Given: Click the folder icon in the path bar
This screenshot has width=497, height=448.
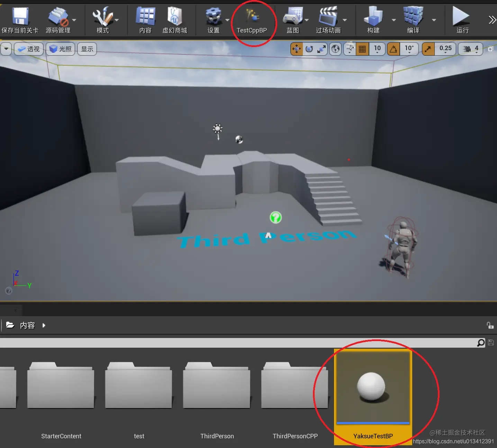Looking at the screenshot, I should (10, 325).
